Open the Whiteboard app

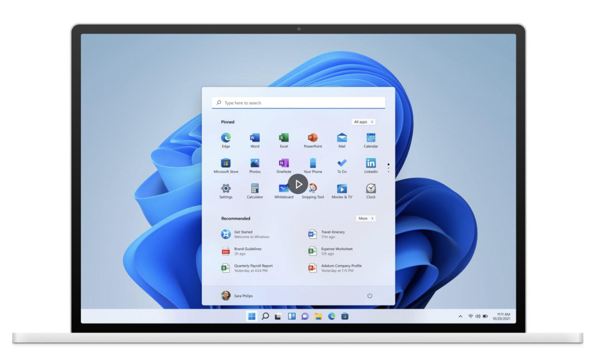(x=284, y=191)
